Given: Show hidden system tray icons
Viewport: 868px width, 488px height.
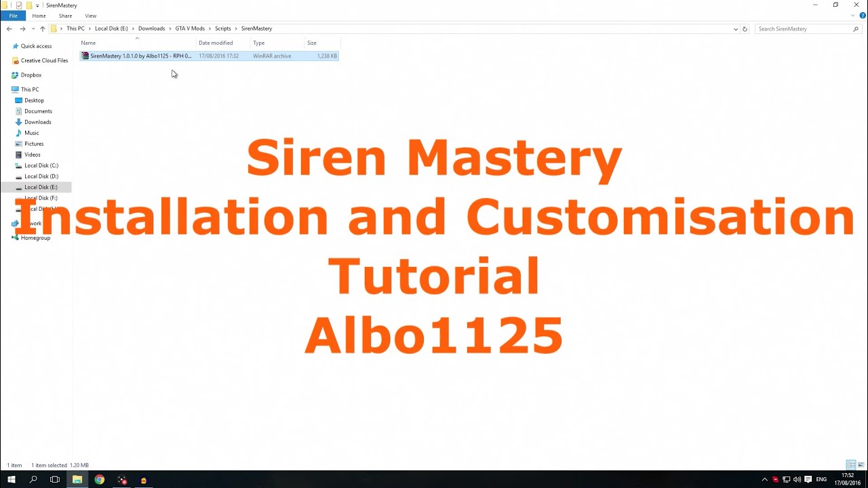Looking at the screenshot, I should click(x=765, y=479).
